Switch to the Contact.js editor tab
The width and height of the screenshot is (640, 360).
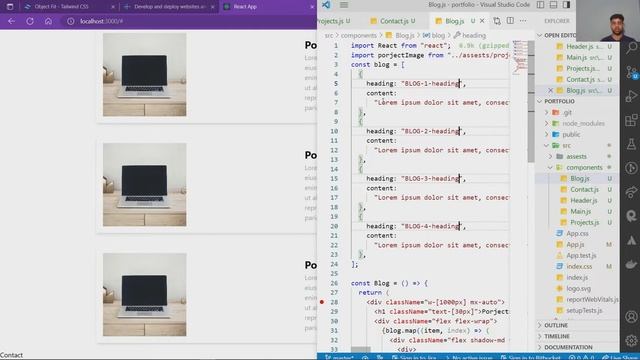click(x=393, y=21)
